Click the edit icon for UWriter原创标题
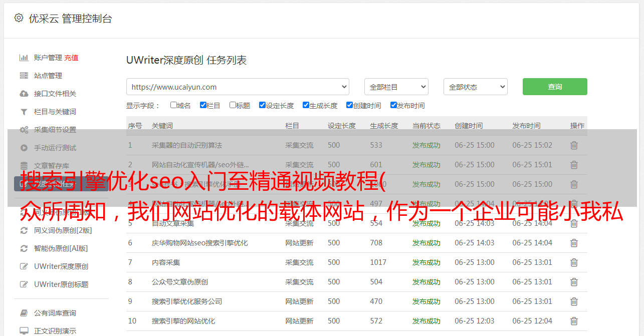Viewport: 644px width, 336px height. (24, 284)
